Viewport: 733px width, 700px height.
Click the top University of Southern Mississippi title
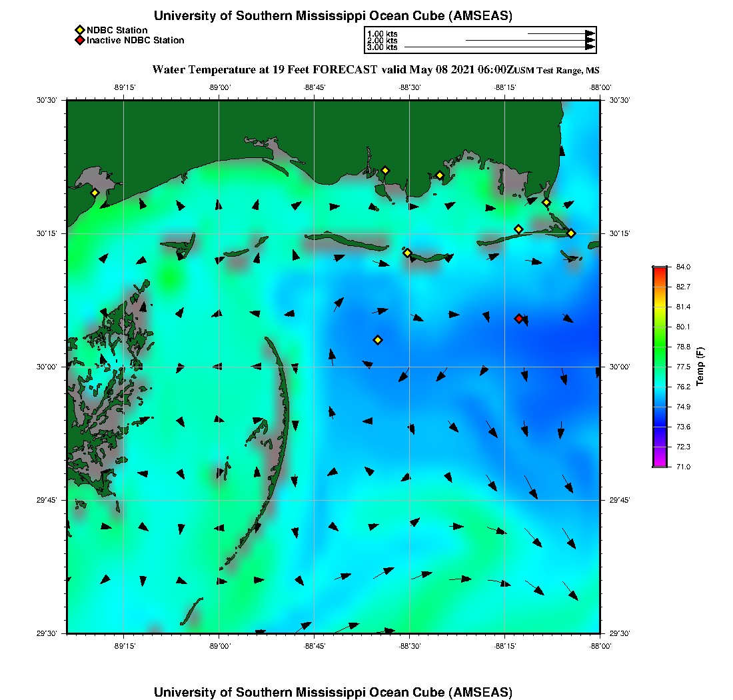click(333, 16)
